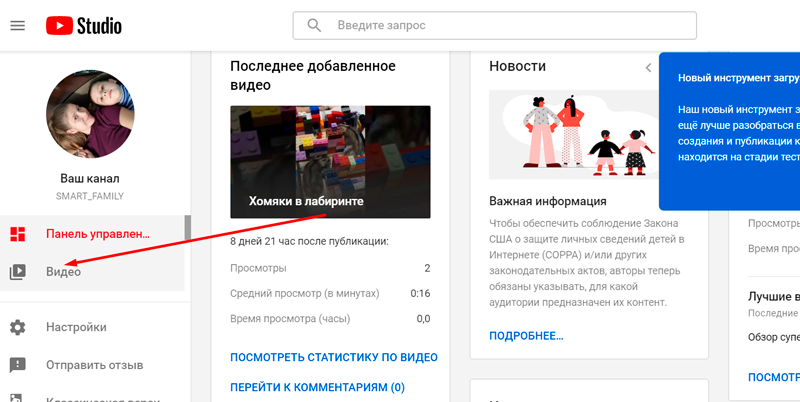
Task: Click the Время просмотра (часы) row
Action: (x=330, y=319)
